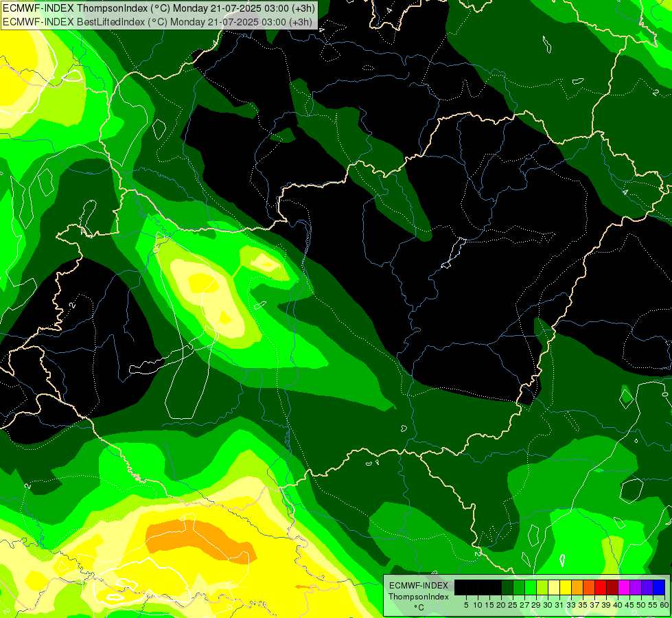Select the orange 33–35 legend swatch
Viewport: 672px width, 618px height.
tap(577, 587)
